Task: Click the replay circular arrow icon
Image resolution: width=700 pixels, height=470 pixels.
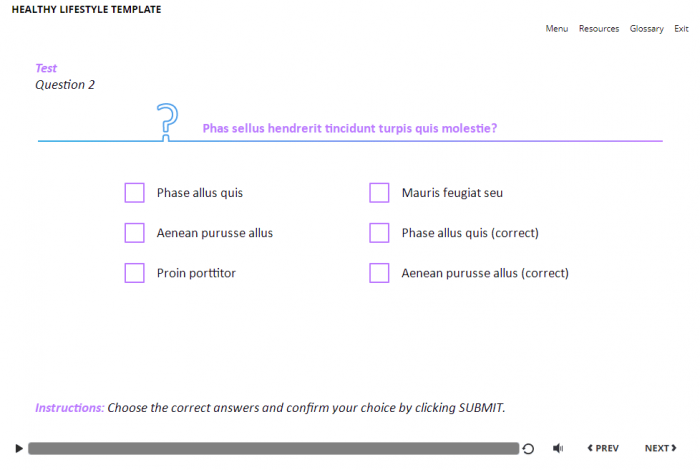Action: 528,449
